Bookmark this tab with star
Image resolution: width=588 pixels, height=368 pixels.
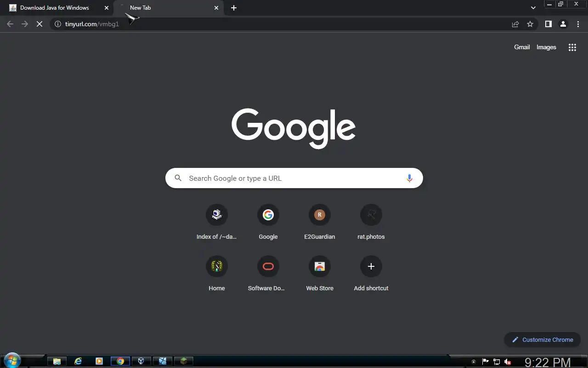tap(530, 24)
